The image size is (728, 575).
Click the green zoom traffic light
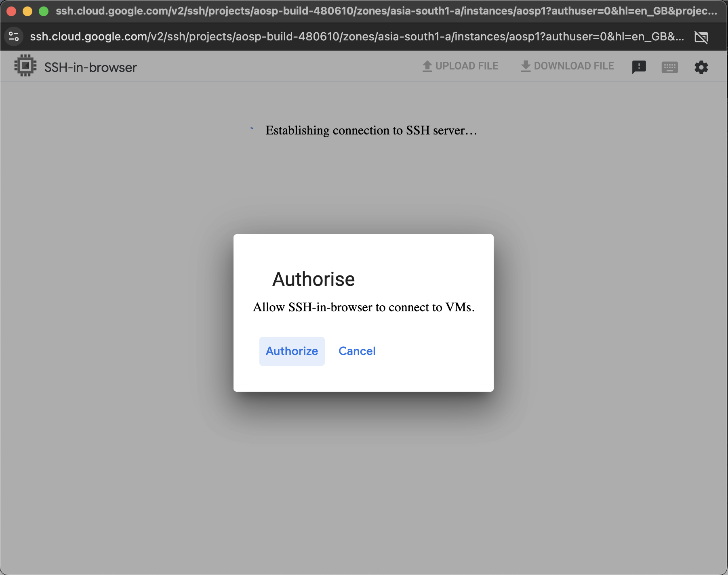pyautogui.click(x=43, y=11)
